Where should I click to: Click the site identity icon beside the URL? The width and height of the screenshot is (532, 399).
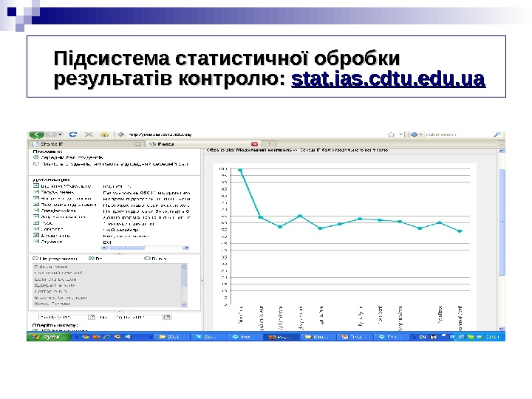pyautogui.click(x=120, y=134)
